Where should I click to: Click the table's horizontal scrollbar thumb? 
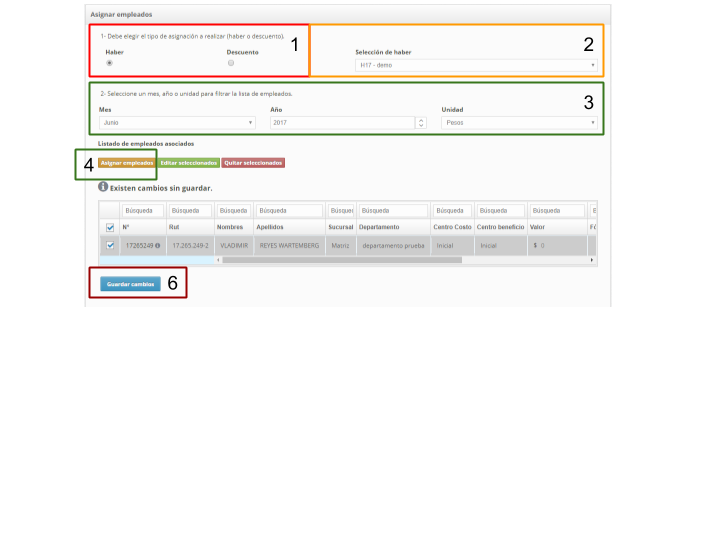342,260
